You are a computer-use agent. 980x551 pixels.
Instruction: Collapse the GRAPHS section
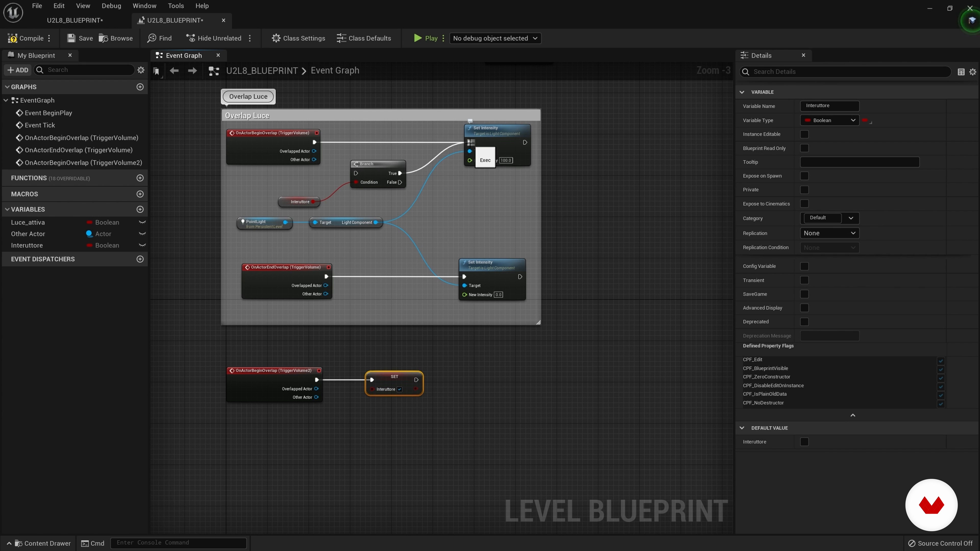point(7,87)
